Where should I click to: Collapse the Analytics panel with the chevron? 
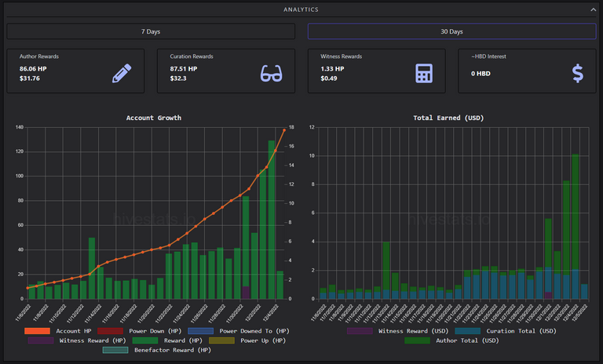click(593, 9)
